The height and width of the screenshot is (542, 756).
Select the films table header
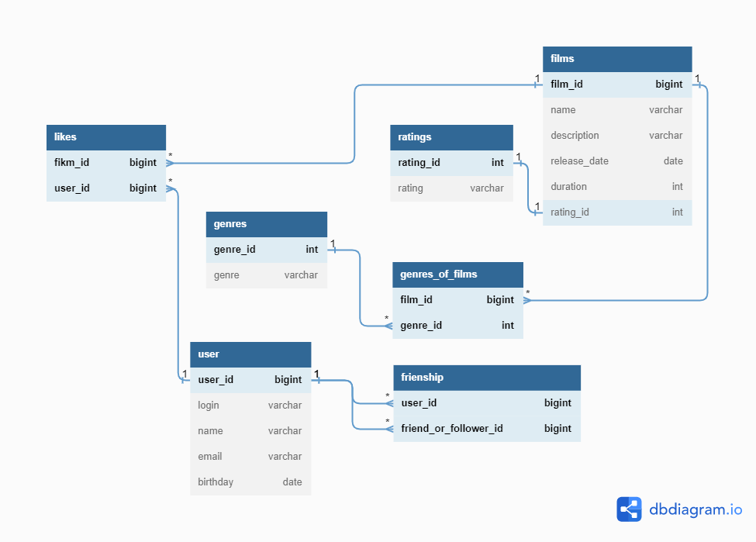[616, 59]
